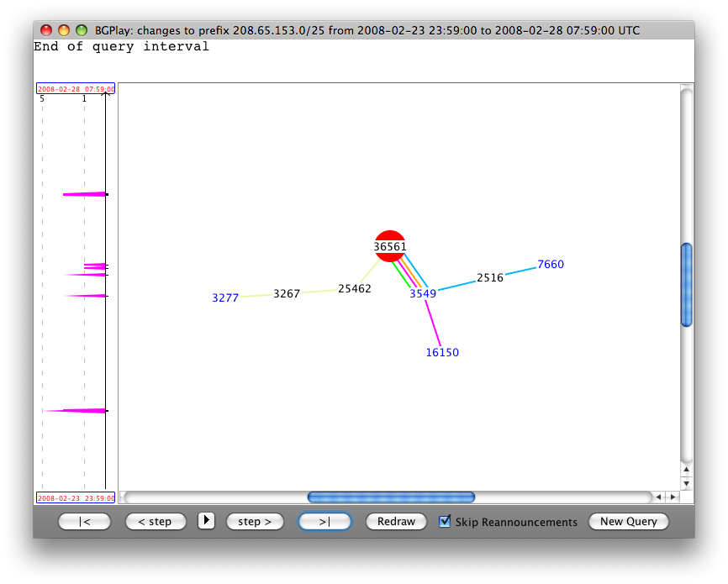Select AS node 3549
The width and height of the screenshot is (728, 584).
[x=423, y=294]
